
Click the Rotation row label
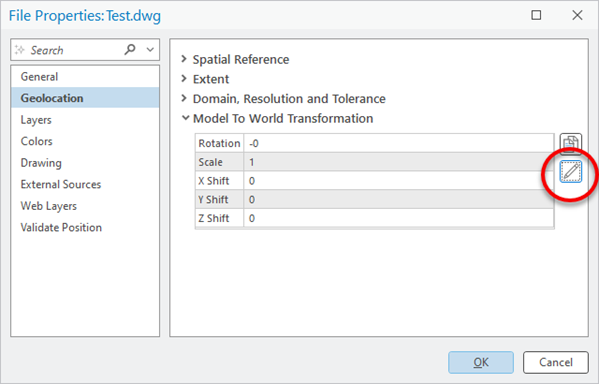[219, 143]
